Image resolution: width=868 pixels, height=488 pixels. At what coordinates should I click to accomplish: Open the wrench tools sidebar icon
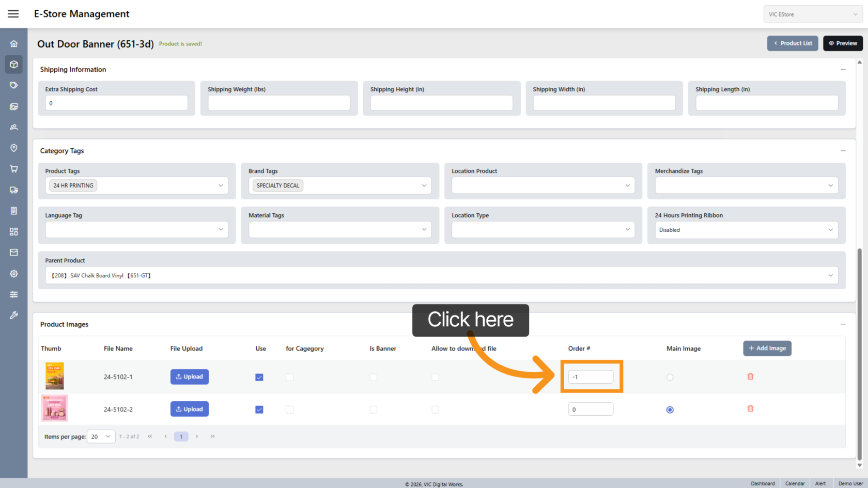[x=14, y=315]
